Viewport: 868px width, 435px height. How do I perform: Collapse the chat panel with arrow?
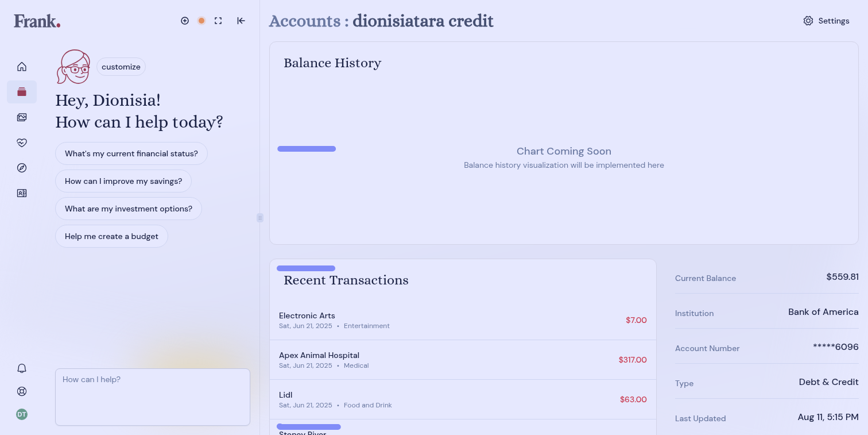[x=241, y=21]
